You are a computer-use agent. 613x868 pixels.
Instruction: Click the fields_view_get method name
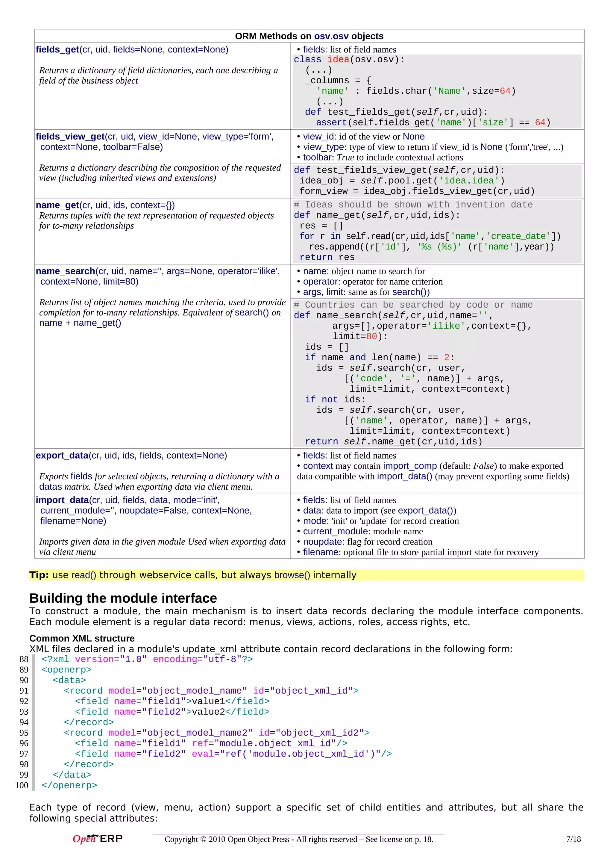click(x=70, y=137)
